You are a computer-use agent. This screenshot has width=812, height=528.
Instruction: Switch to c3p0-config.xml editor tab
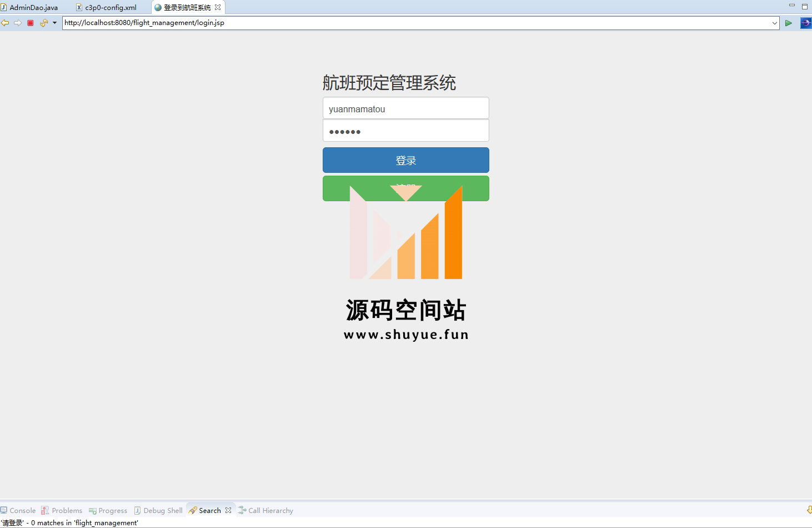point(106,7)
